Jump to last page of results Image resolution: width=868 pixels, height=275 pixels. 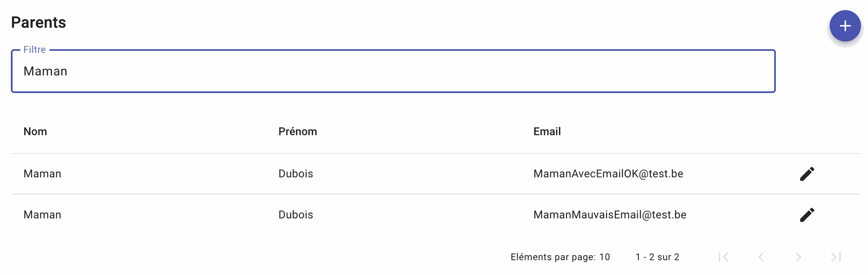click(x=836, y=257)
